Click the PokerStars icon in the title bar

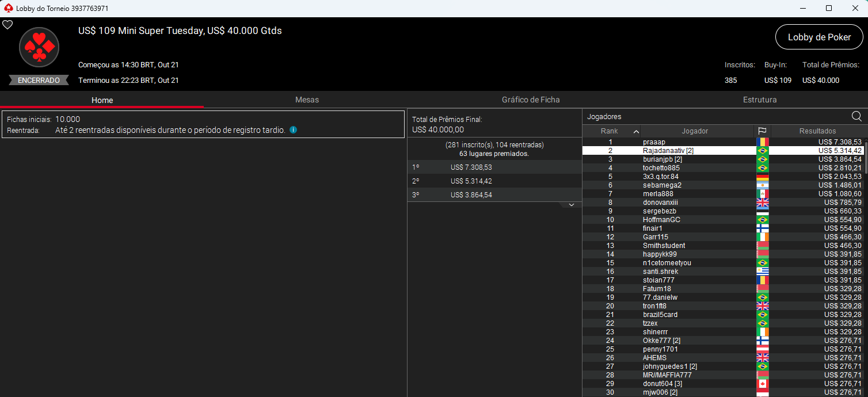click(x=8, y=9)
